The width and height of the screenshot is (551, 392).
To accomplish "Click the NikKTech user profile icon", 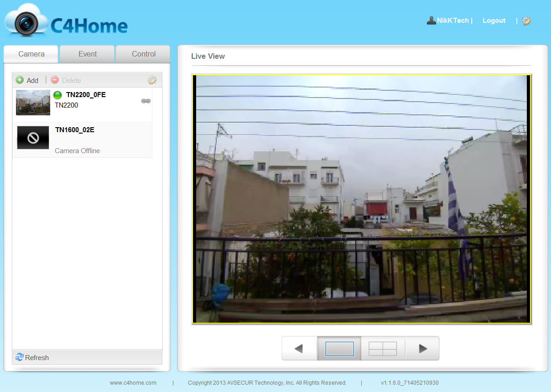I will [x=431, y=20].
